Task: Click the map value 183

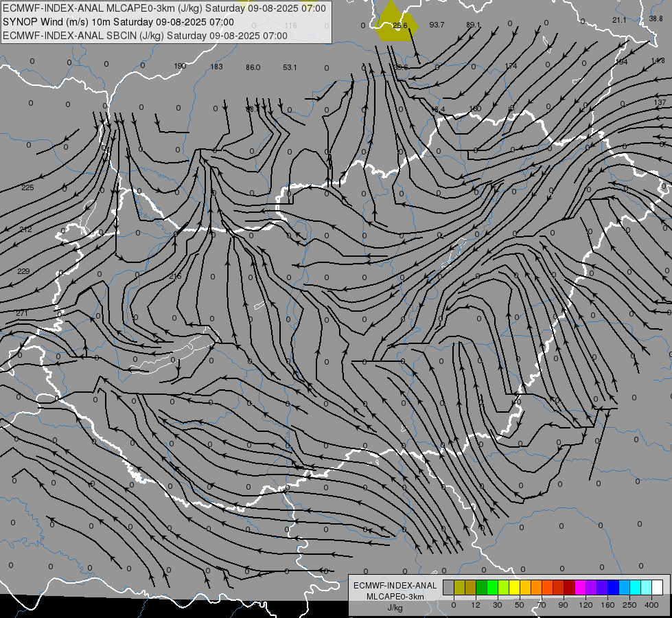Action: pyautogui.click(x=216, y=67)
